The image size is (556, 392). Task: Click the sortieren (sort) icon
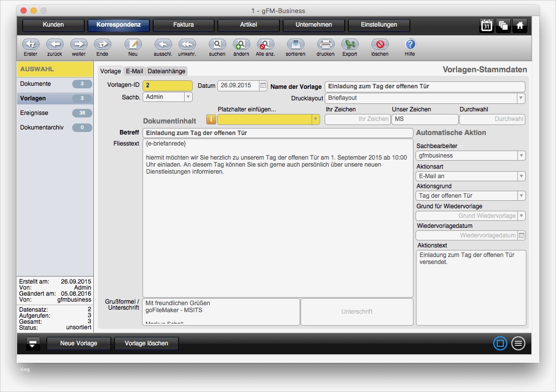click(x=296, y=44)
